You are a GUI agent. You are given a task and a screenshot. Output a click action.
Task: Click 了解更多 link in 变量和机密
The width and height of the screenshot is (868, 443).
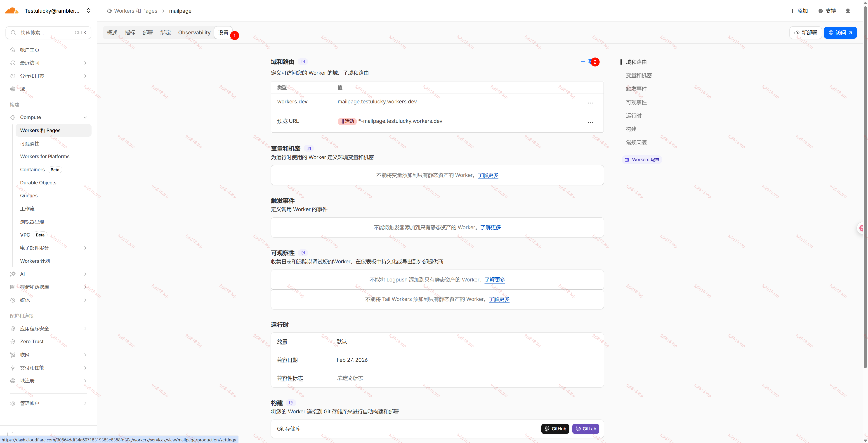(488, 175)
